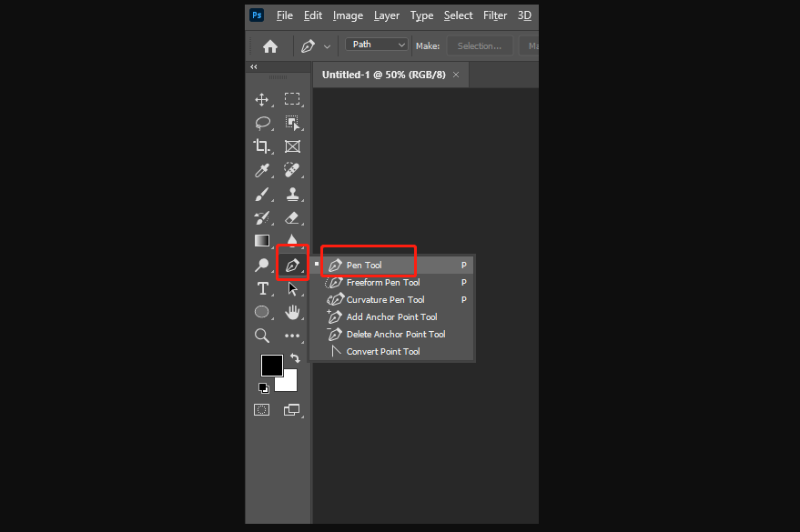800x532 pixels.
Task: Select the Spot Healing Brush tool
Action: click(x=292, y=170)
